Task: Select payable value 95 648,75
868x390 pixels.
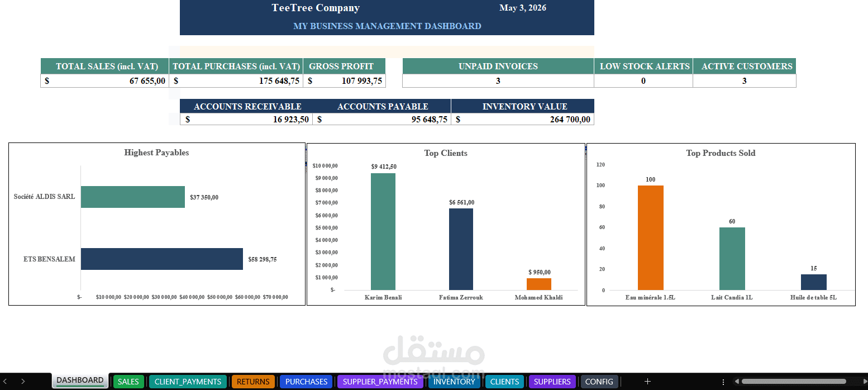Action: pyautogui.click(x=382, y=119)
